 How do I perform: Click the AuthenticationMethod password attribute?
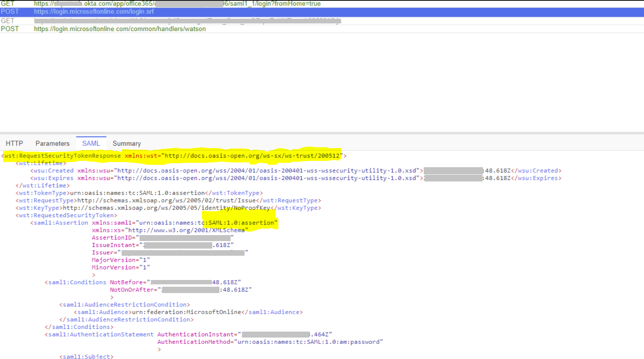270,342
